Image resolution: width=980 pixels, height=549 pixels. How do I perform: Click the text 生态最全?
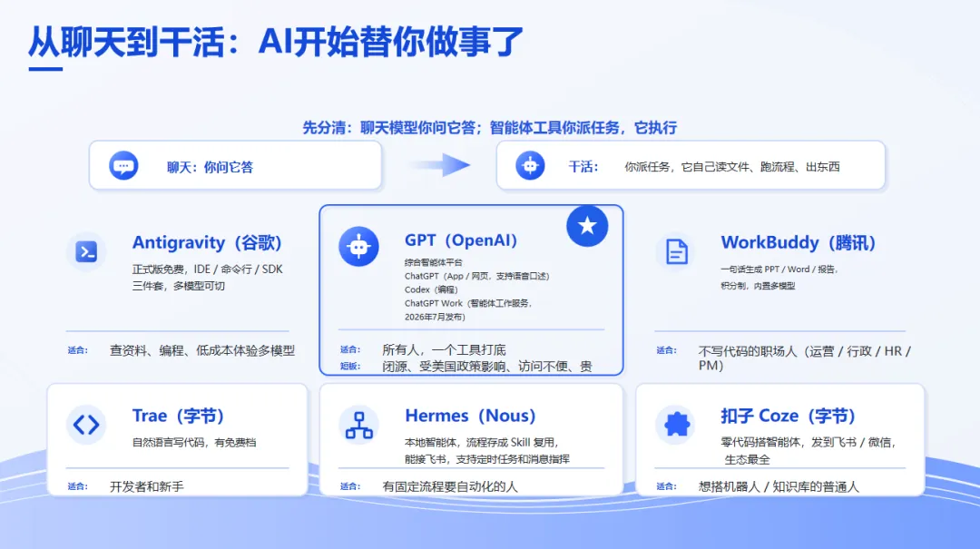click(x=747, y=459)
